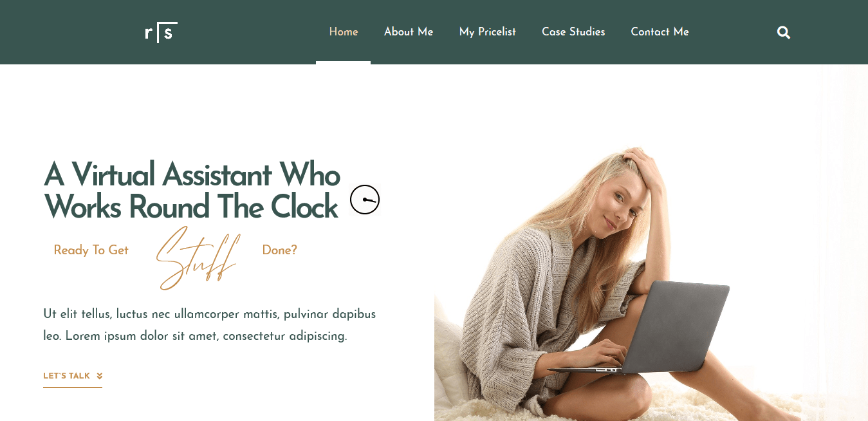Click the double chevron next to Let's Talk
This screenshot has height=421, width=868.
coord(100,376)
